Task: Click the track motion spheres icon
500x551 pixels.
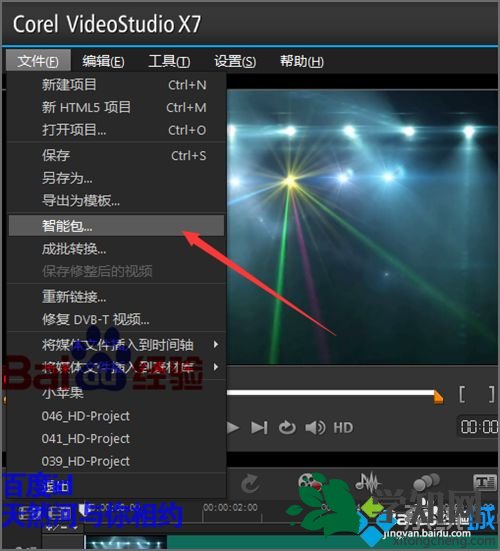Action: pos(426,482)
